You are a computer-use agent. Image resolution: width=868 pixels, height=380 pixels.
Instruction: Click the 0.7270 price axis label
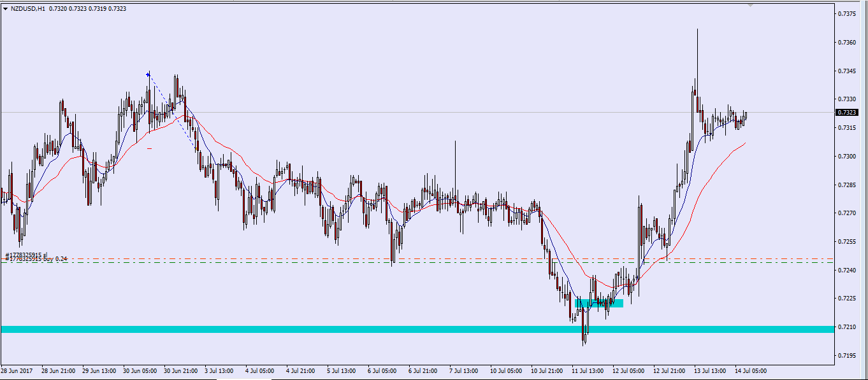tap(847, 213)
